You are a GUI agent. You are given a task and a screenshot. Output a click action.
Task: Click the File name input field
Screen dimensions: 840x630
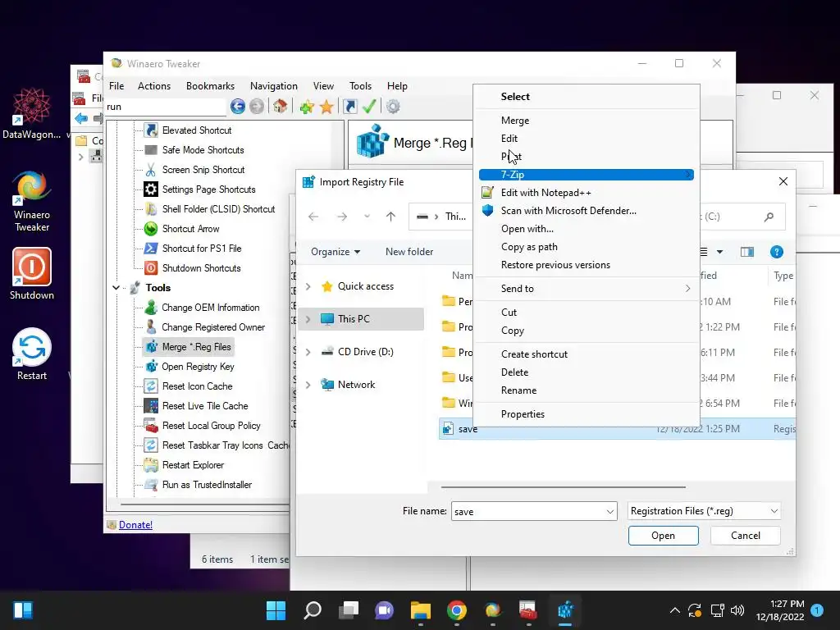pos(527,512)
